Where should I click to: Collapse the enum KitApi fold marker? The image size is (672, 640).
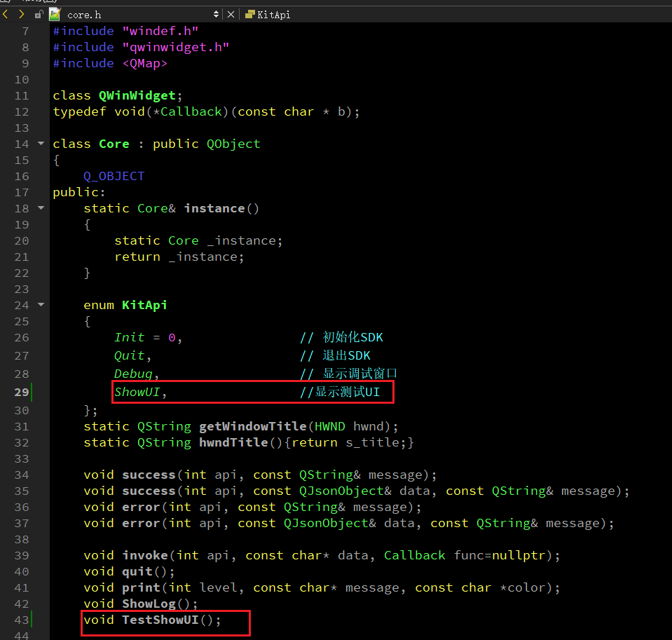(x=41, y=305)
